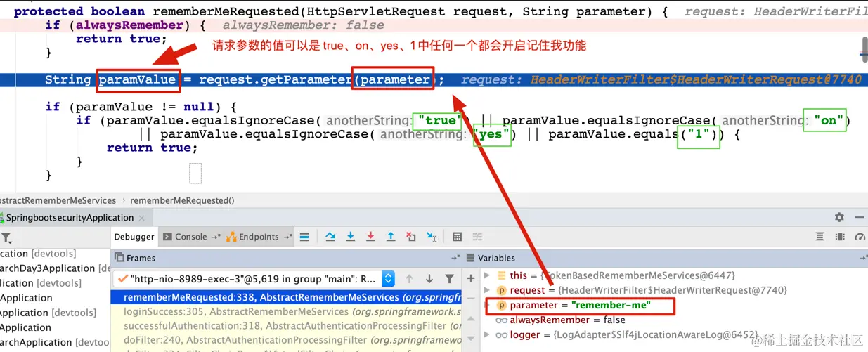Add a new watch with plus
Screen dimensions: 868x352
click(x=471, y=278)
